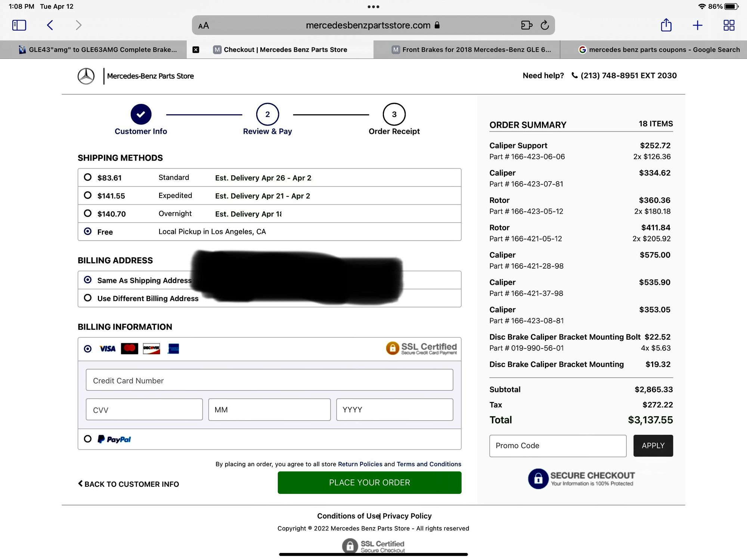The width and height of the screenshot is (747, 560).
Task: Tap the Share icon in toolbar
Action: click(x=666, y=25)
